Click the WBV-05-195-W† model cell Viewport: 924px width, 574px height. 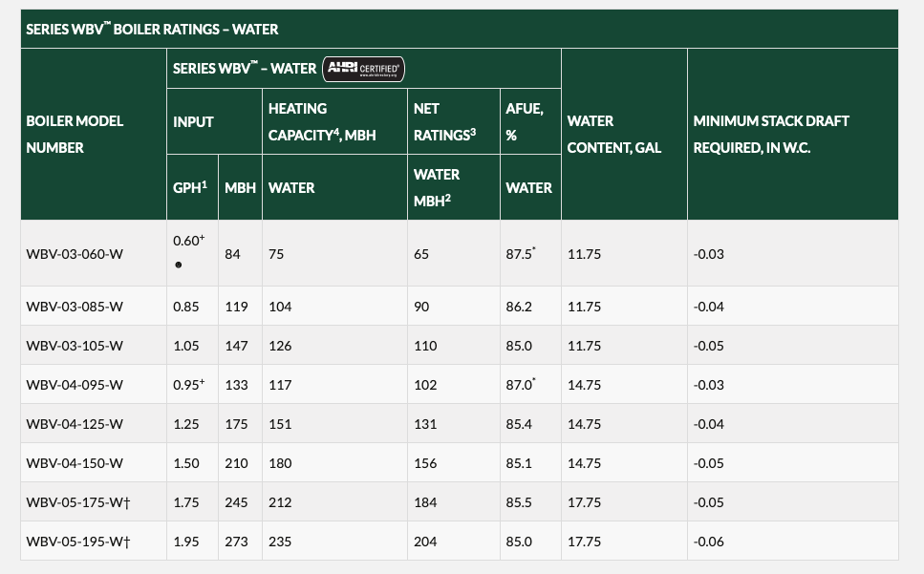(x=77, y=542)
